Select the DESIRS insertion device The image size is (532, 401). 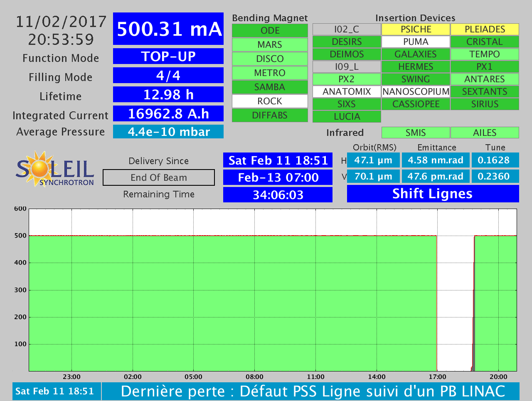pyautogui.click(x=347, y=42)
